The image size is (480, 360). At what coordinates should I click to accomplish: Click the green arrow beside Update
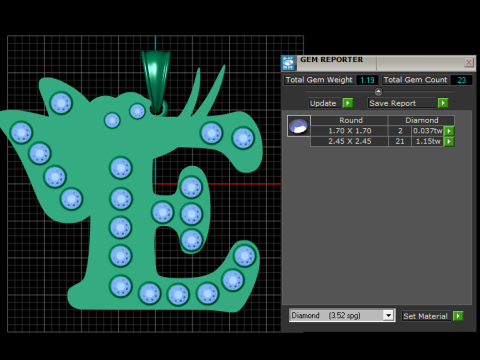[348, 103]
